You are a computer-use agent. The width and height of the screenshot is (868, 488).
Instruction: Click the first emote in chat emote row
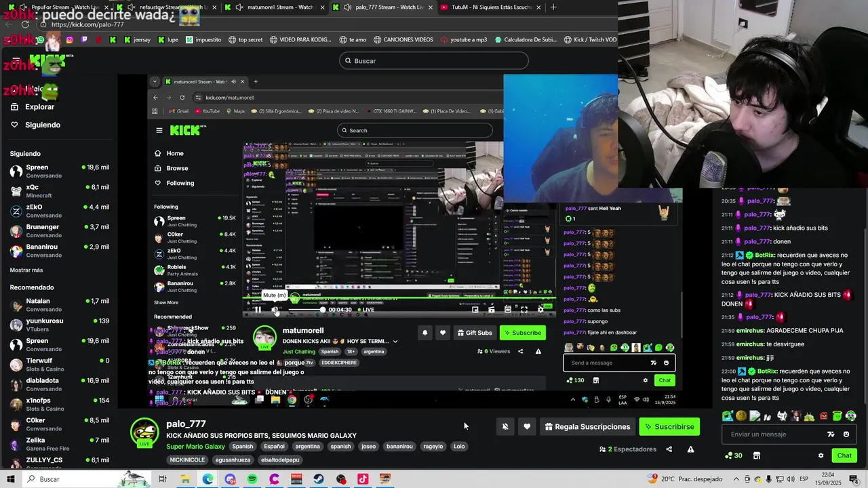[x=728, y=416]
